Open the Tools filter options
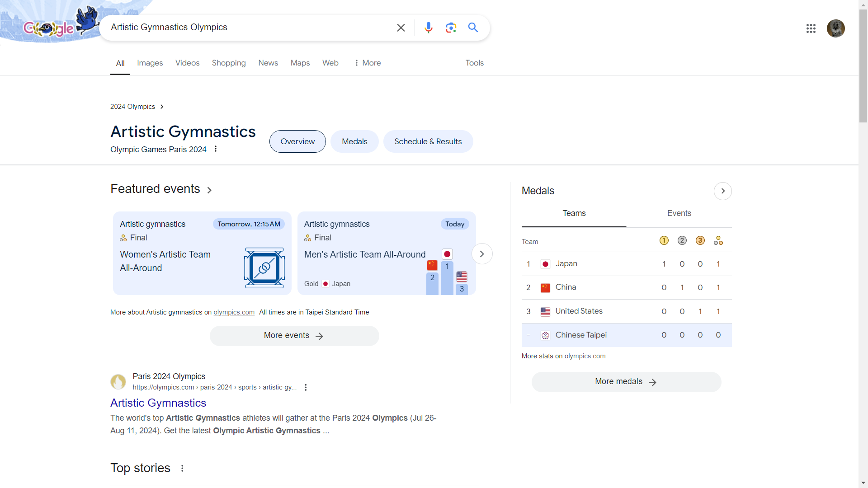Viewport: 868px width, 488px height. click(x=474, y=63)
